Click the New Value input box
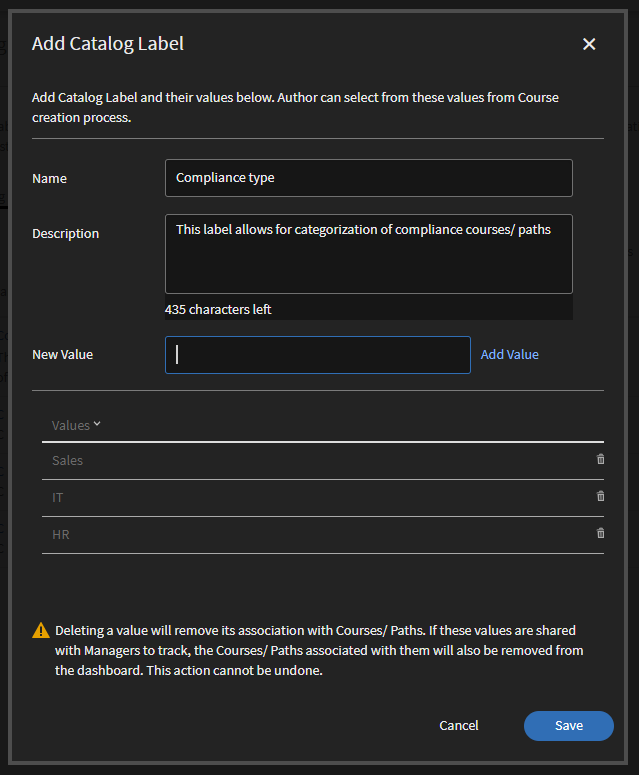 coord(317,355)
